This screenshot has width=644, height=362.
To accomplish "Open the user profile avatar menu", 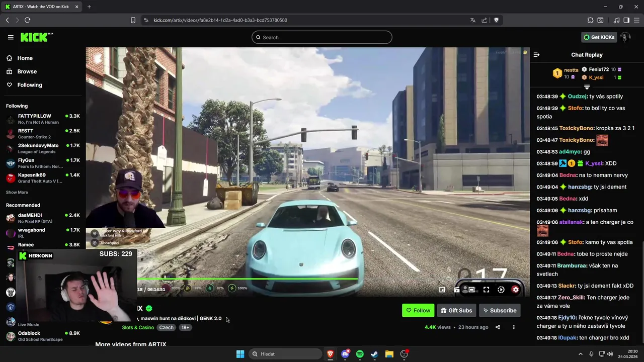I will click(625, 37).
